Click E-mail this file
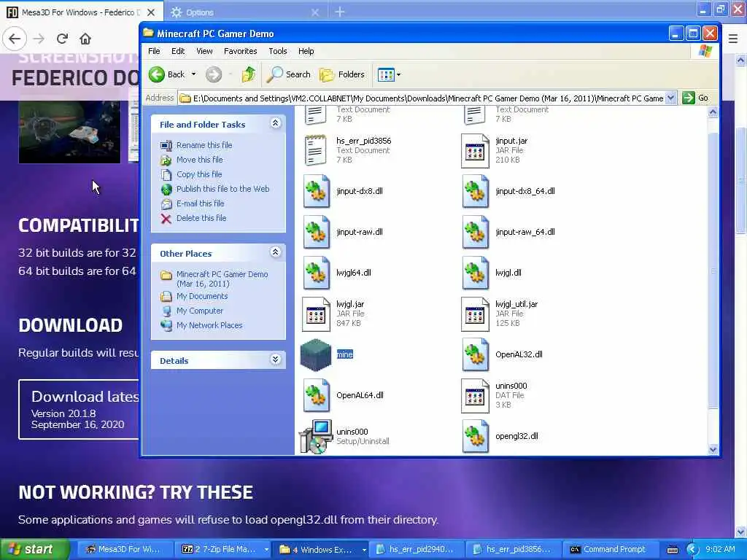This screenshot has width=747, height=560. (200, 203)
